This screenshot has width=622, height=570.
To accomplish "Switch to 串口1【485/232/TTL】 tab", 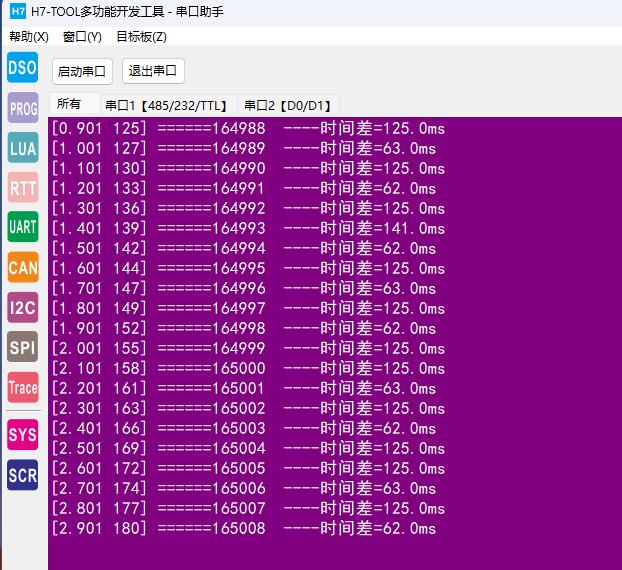I will pos(168,105).
